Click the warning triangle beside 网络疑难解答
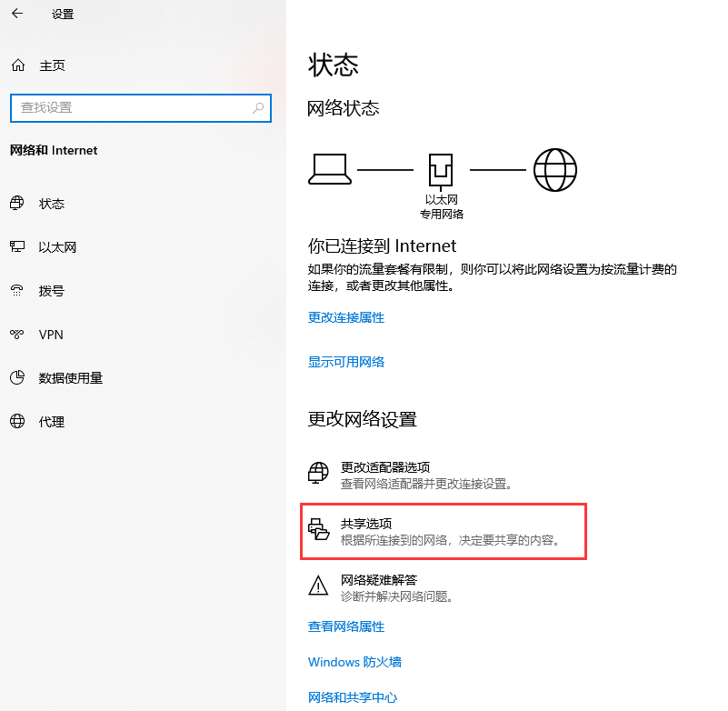The width and height of the screenshot is (728, 711). (319, 586)
